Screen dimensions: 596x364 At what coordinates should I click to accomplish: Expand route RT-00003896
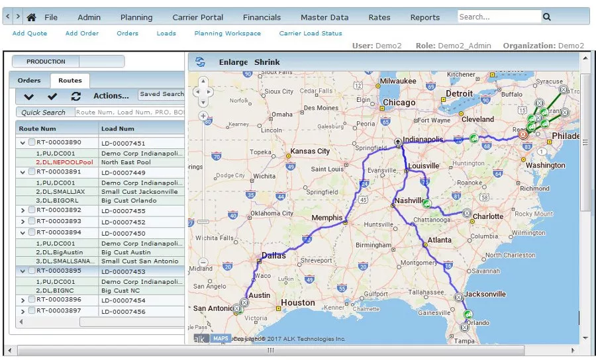(23, 300)
